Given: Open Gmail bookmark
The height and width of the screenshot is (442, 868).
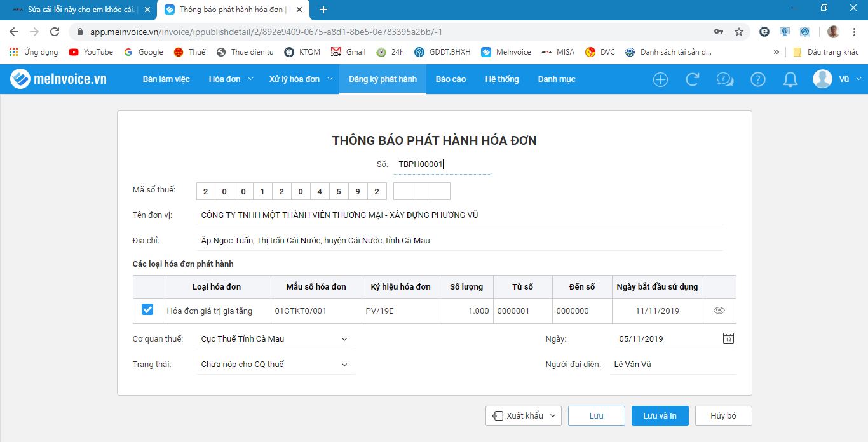Looking at the screenshot, I should point(348,52).
